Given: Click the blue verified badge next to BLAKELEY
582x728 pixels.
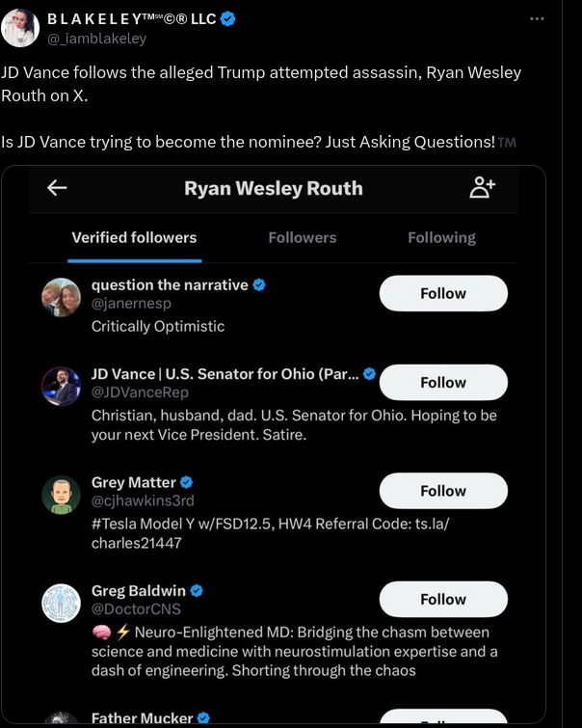Looking at the screenshot, I should 229,19.
